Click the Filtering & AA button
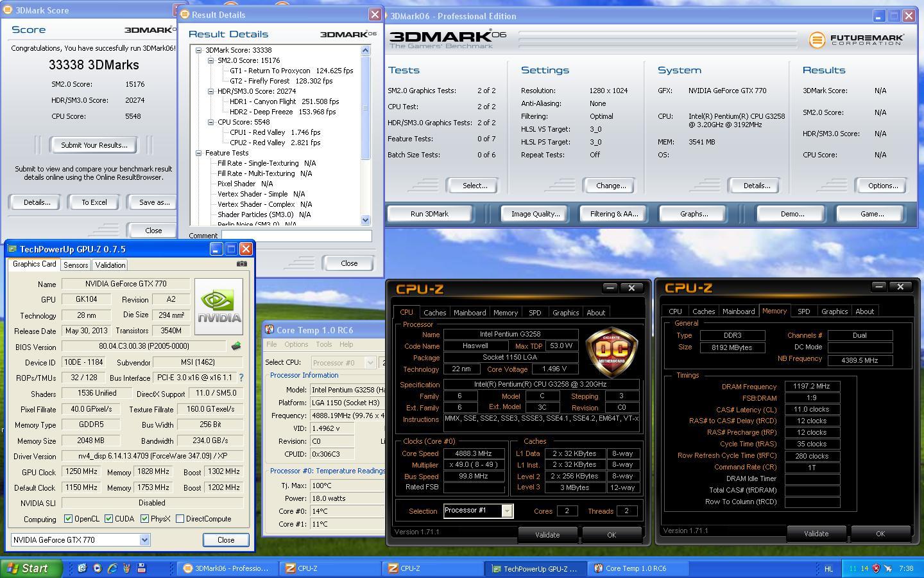This screenshot has width=924, height=578. (x=614, y=214)
